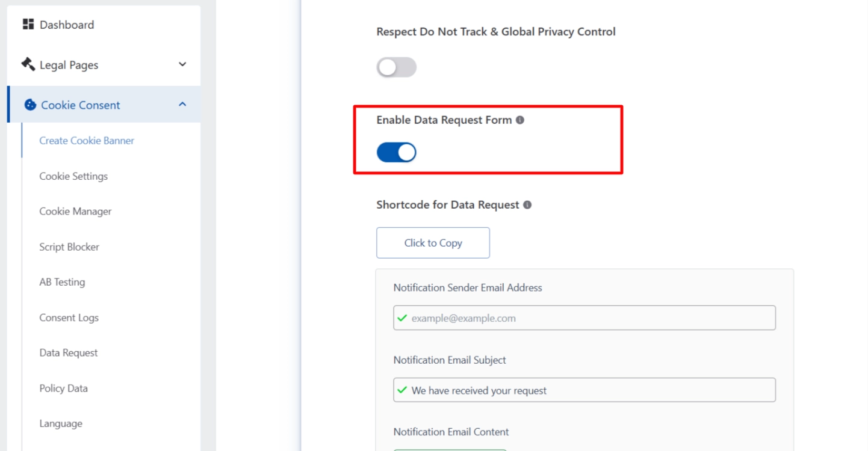Collapse the Cookie Consent section chevron
Image resolution: width=868 pixels, height=451 pixels.
click(x=182, y=103)
